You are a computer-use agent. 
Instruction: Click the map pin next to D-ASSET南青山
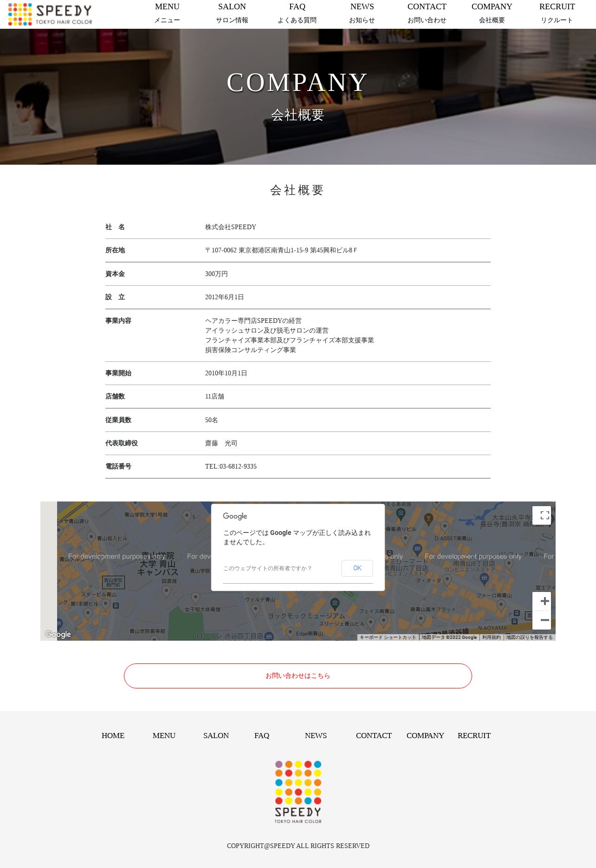tap(445, 527)
